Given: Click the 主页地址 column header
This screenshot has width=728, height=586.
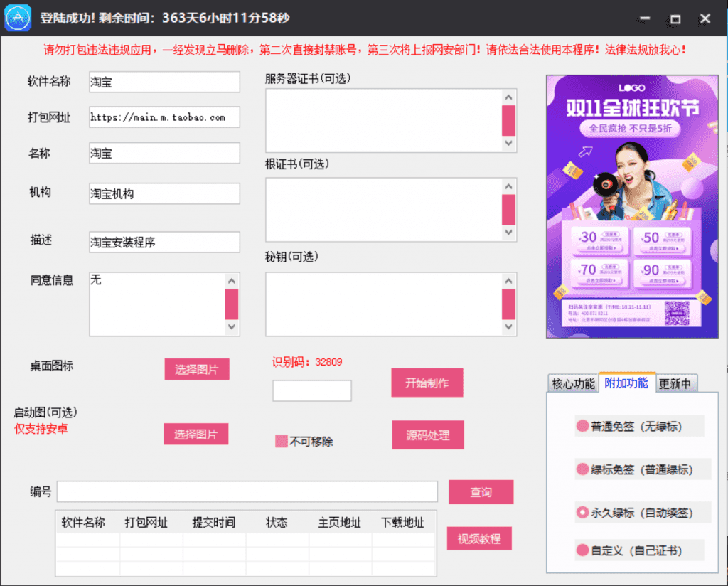Looking at the screenshot, I should pyautogui.click(x=340, y=523).
